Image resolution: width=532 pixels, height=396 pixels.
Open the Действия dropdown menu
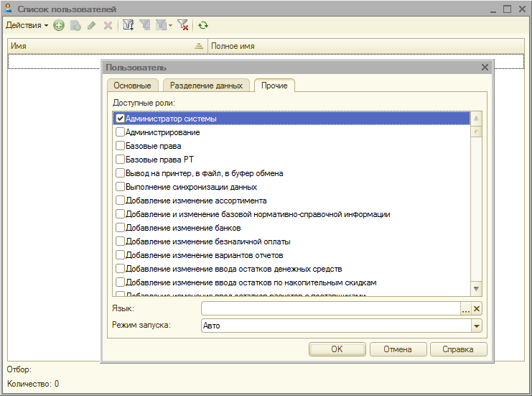tap(27, 25)
